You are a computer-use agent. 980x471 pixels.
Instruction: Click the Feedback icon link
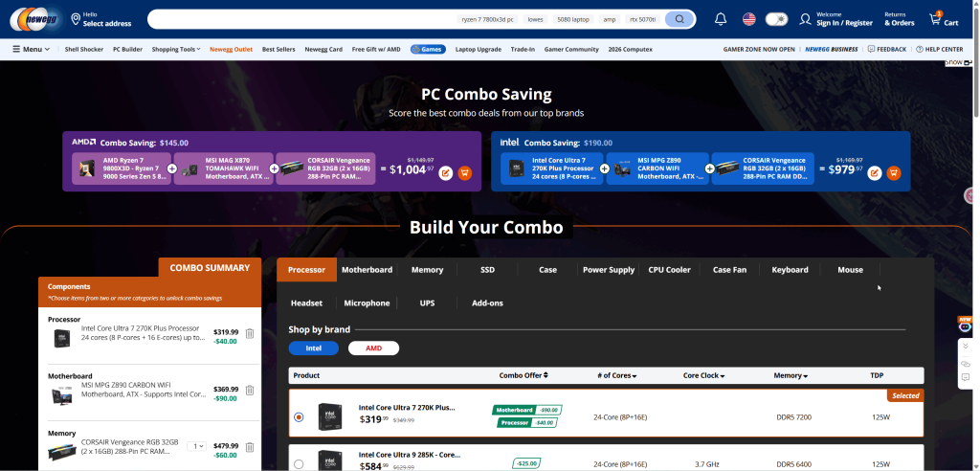[x=871, y=50]
